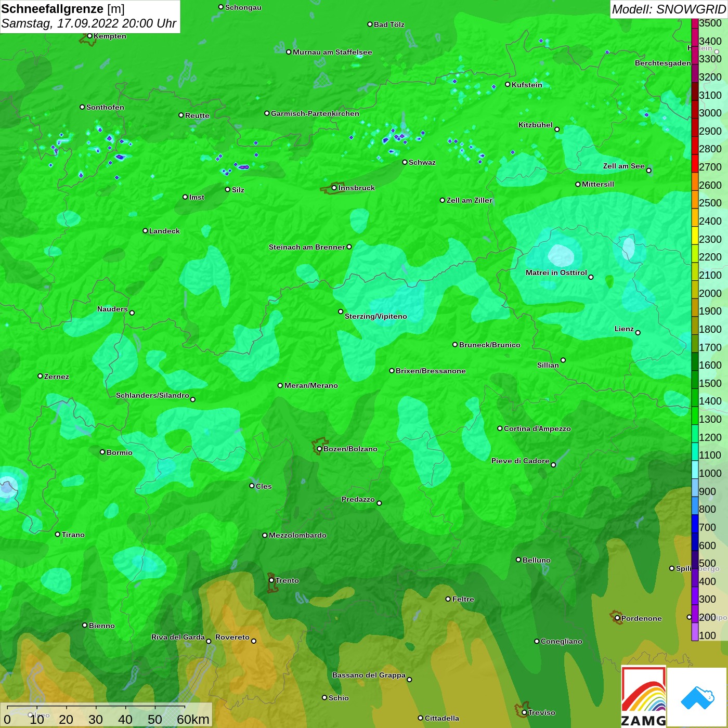Click the Schlanders/Silandro label

[152, 395]
